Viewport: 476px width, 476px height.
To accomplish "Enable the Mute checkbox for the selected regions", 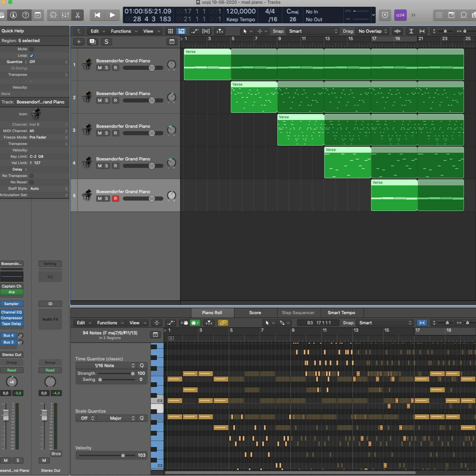I will [x=32, y=49].
